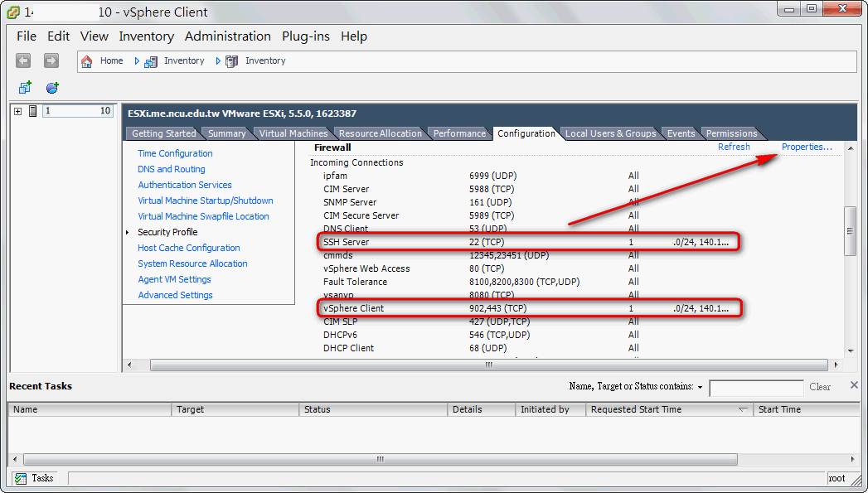
Task: Open the Help menu
Action: coord(354,36)
